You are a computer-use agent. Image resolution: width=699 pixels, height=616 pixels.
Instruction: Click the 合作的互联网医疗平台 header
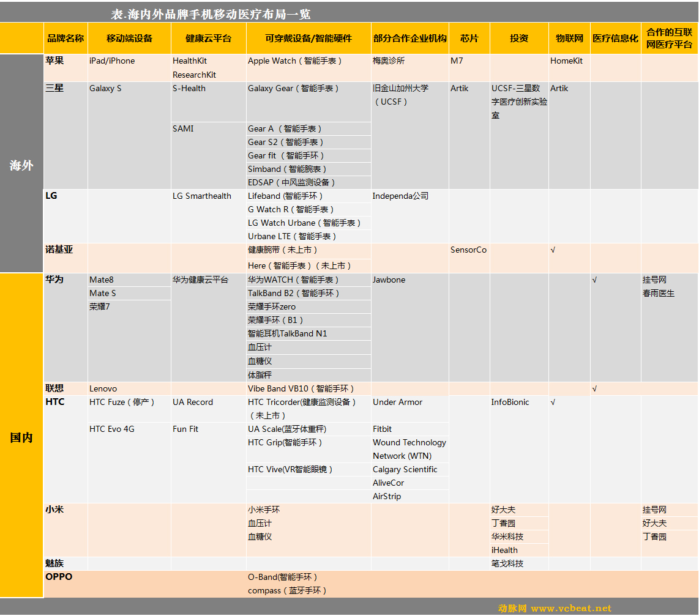point(669,39)
